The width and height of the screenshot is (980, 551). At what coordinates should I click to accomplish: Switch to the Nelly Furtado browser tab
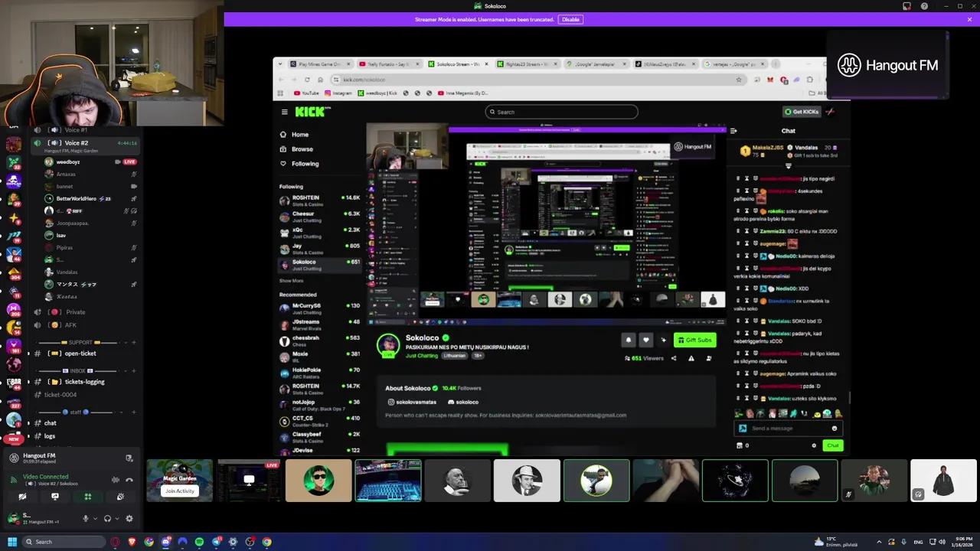pyautogui.click(x=390, y=64)
